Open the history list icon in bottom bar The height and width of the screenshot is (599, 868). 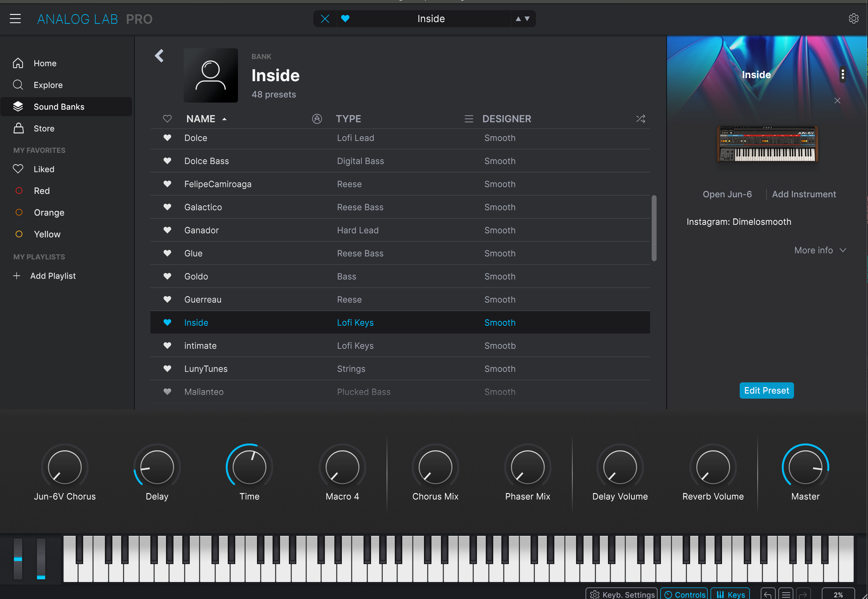[786, 594]
